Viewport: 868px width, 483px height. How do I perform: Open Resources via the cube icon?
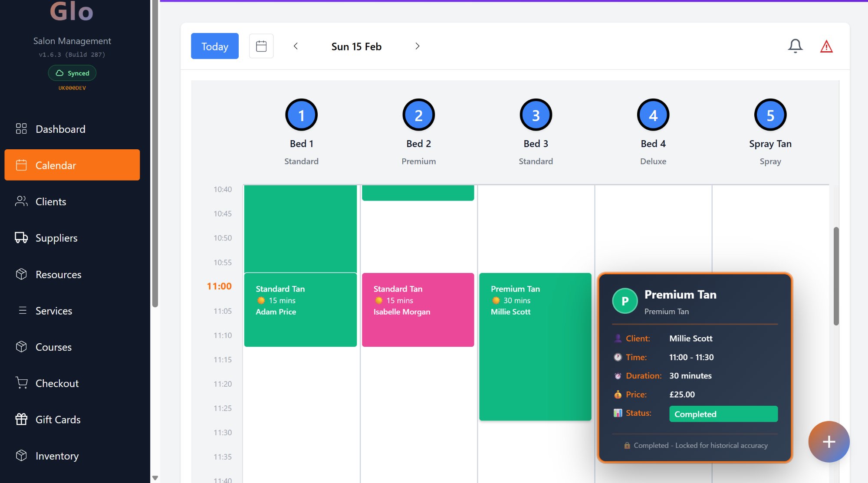pos(21,274)
